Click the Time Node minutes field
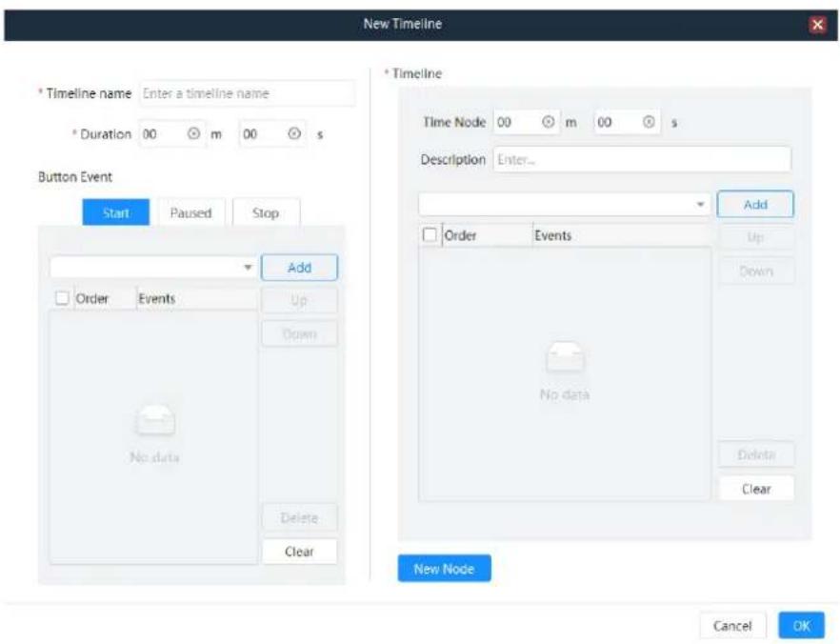The image size is (840, 644). (526, 122)
